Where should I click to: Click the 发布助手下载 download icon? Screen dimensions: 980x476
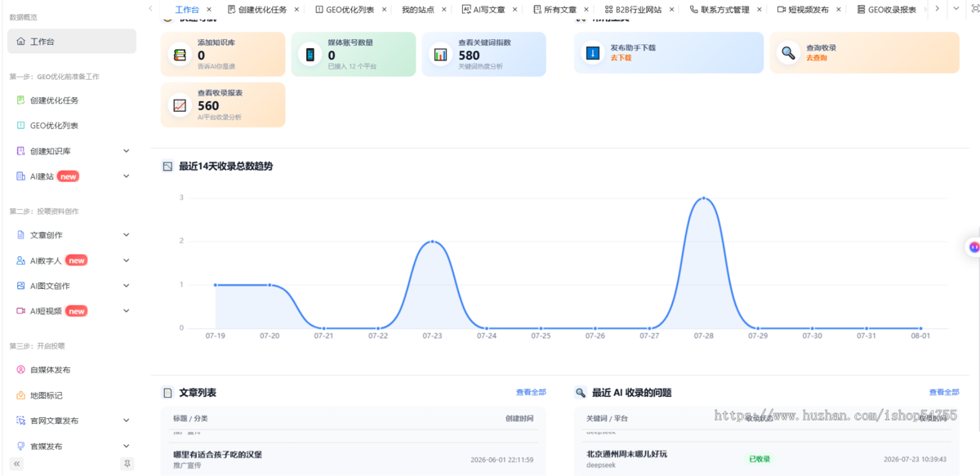592,53
